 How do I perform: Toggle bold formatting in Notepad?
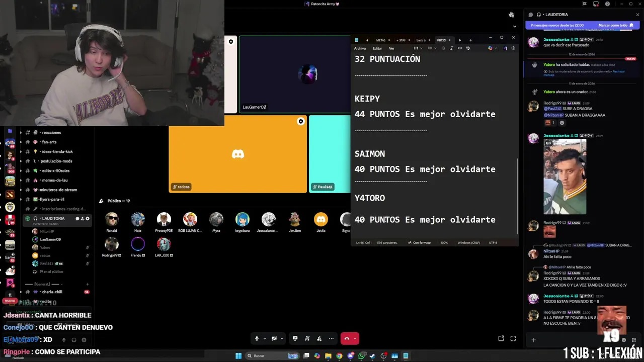[x=443, y=48]
